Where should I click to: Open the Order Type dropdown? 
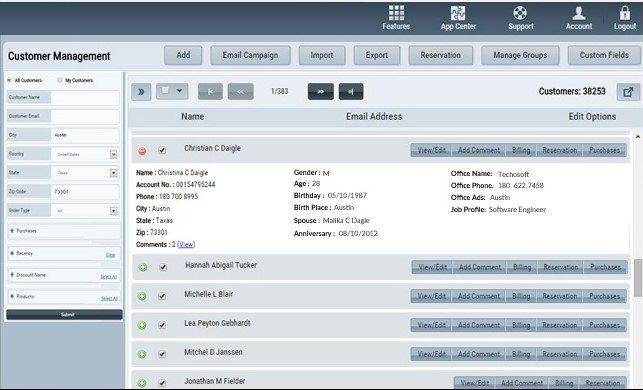[113, 211]
